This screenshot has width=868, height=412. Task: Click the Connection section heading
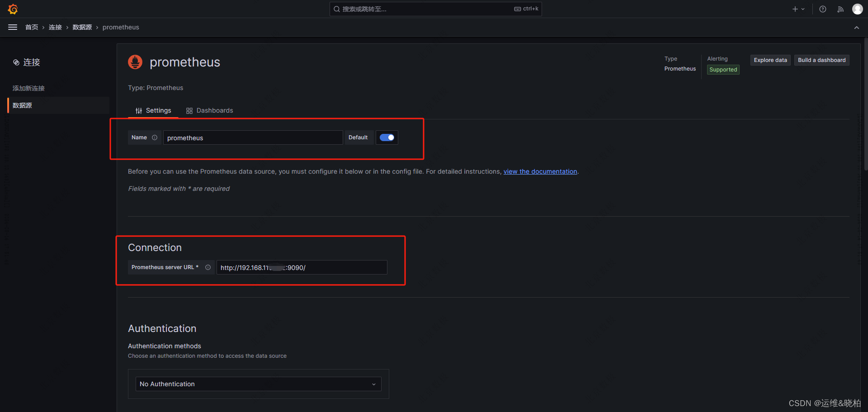[155, 247]
